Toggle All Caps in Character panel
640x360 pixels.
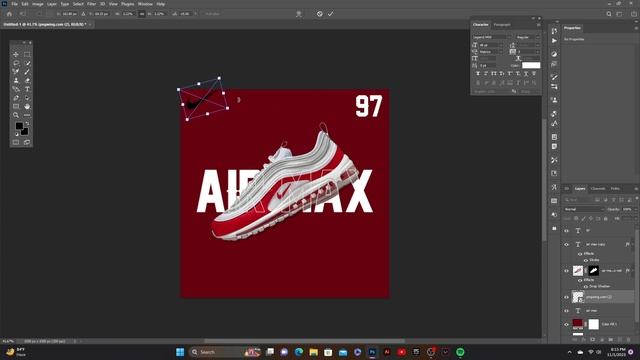tap(494, 74)
